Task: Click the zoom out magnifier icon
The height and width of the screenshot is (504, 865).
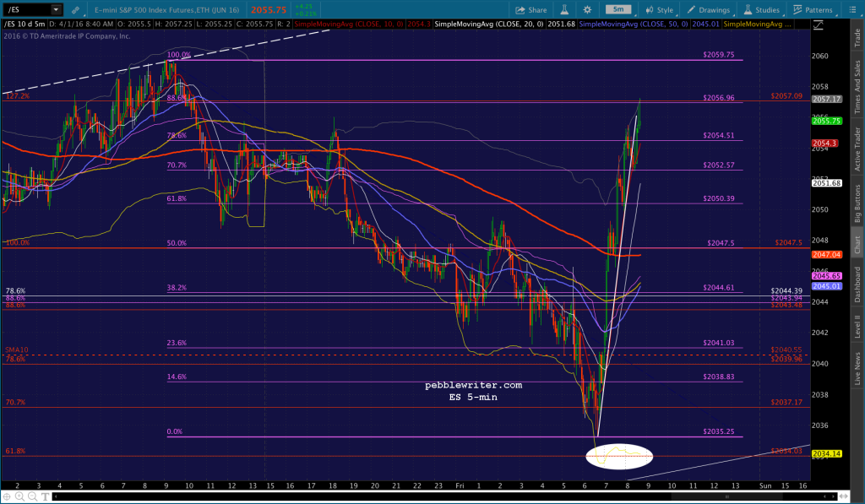Action: coord(33,497)
